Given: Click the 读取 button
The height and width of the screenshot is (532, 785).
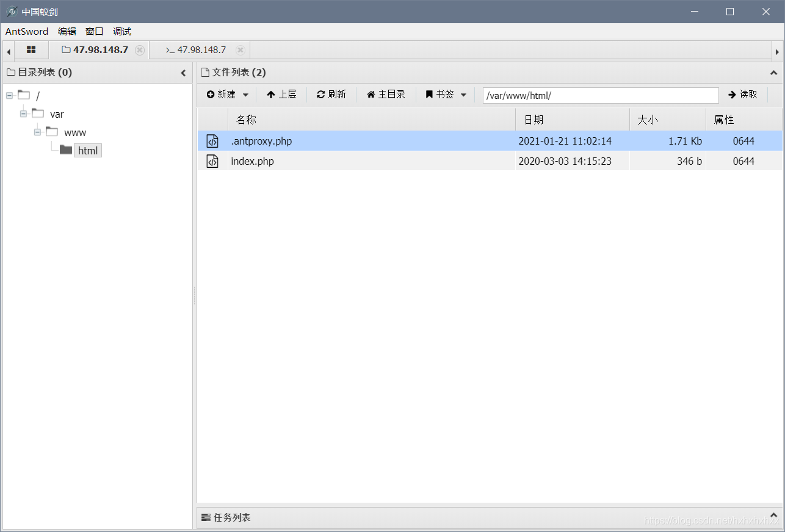Looking at the screenshot, I should [x=743, y=95].
